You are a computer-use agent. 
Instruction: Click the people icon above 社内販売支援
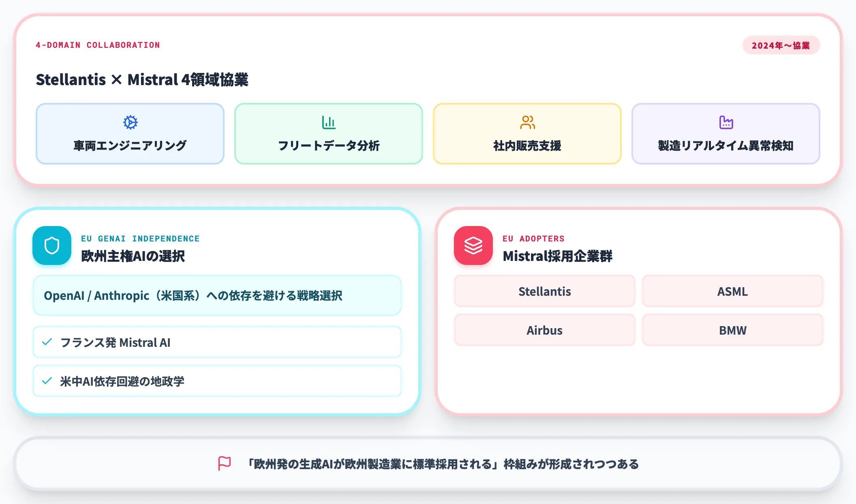(x=527, y=122)
